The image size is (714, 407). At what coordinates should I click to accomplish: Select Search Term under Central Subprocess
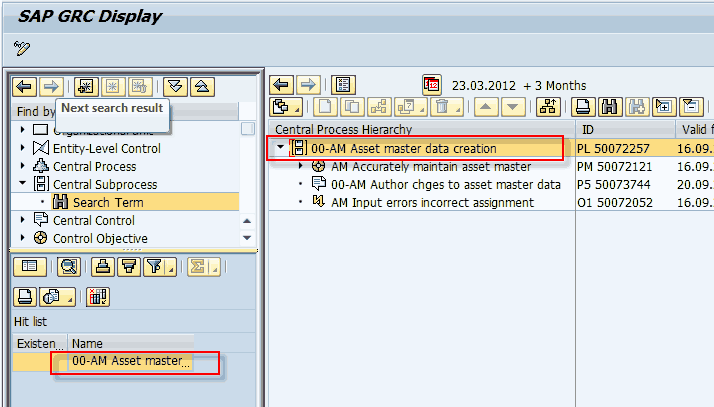point(107,203)
